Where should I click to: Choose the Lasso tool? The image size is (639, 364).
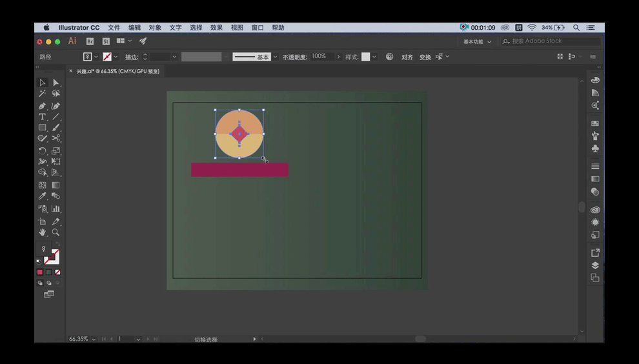point(56,94)
